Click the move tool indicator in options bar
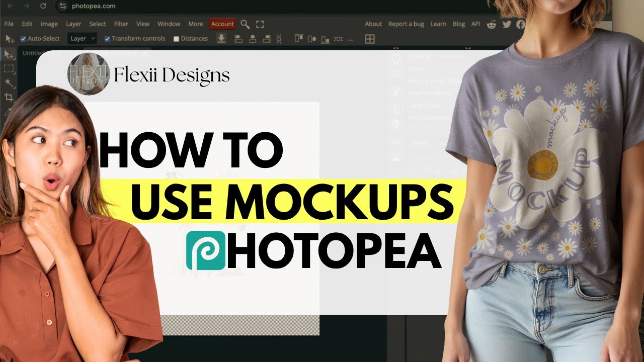The image size is (644, 362). (10, 39)
